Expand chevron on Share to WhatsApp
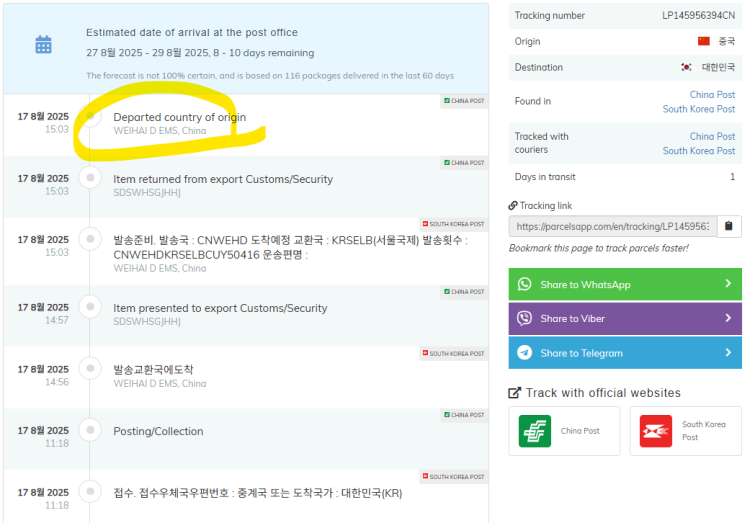The image size is (750, 523). (728, 283)
